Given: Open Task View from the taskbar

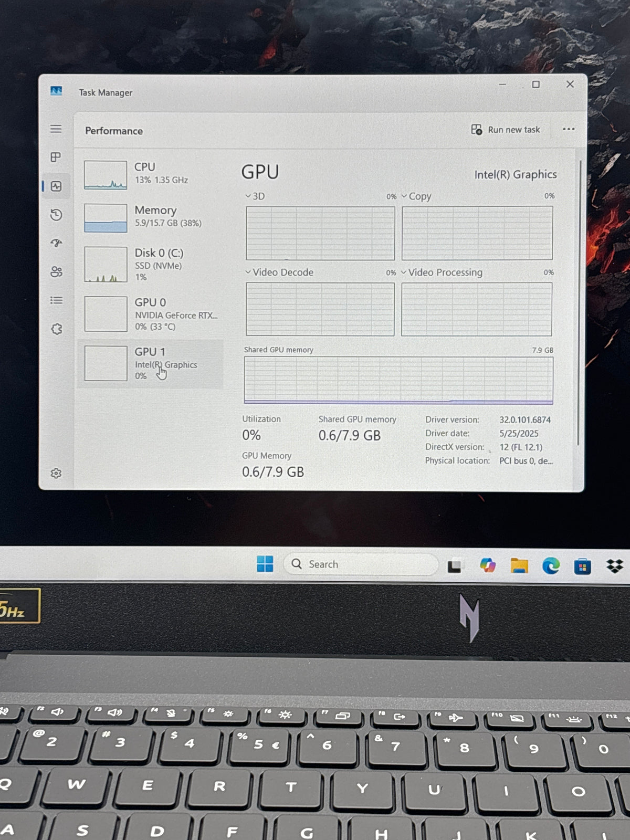Looking at the screenshot, I should 455,566.
